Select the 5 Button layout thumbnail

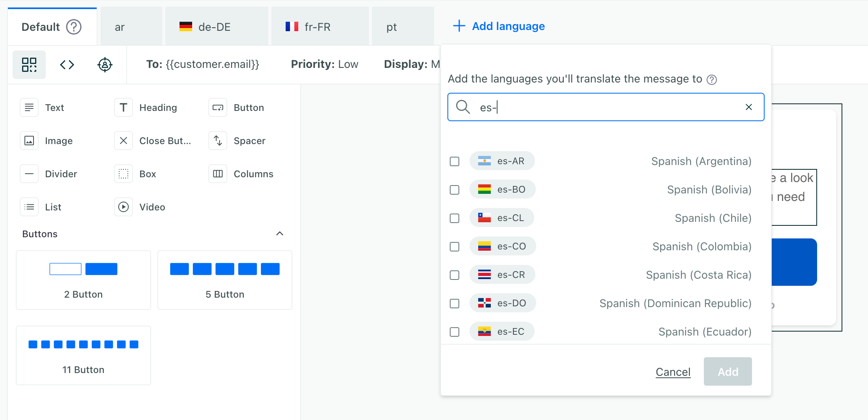[224, 280]
